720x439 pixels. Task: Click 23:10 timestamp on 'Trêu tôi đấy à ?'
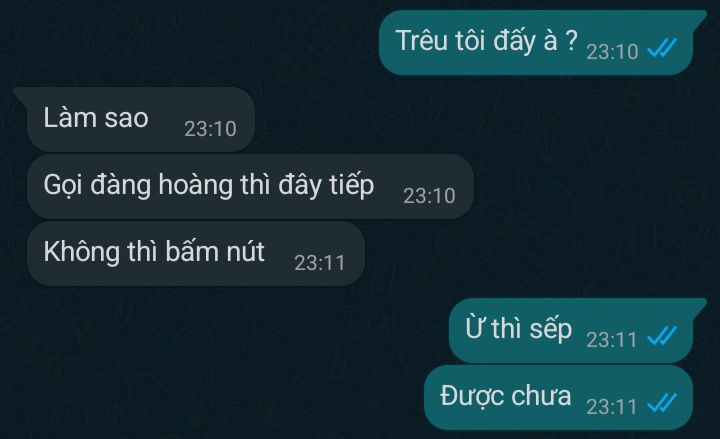pyautogui.click(x=612, y=52)
